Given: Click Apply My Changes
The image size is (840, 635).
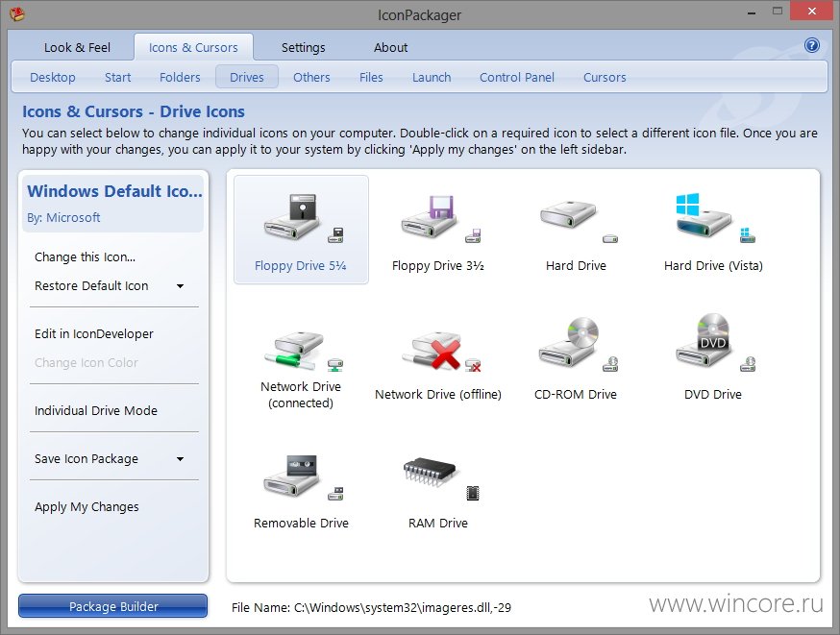Looking at the screenshot, I should coord(86,507).
